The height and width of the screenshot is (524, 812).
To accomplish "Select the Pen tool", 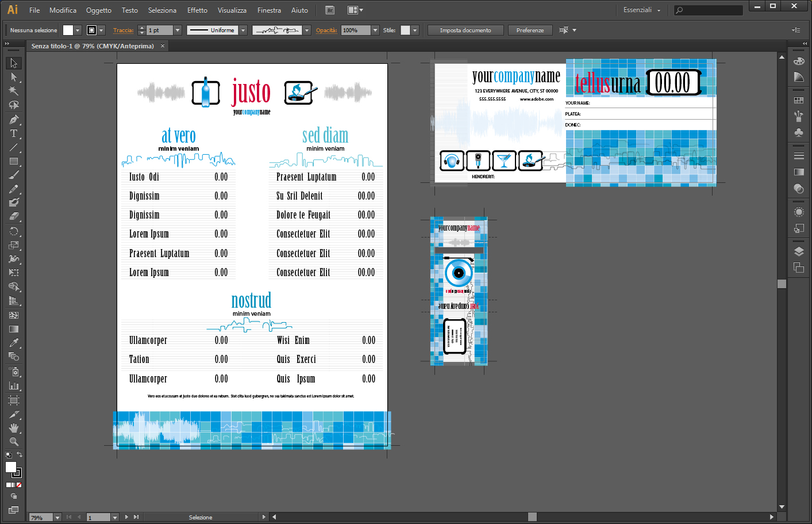I will (14, 120).
